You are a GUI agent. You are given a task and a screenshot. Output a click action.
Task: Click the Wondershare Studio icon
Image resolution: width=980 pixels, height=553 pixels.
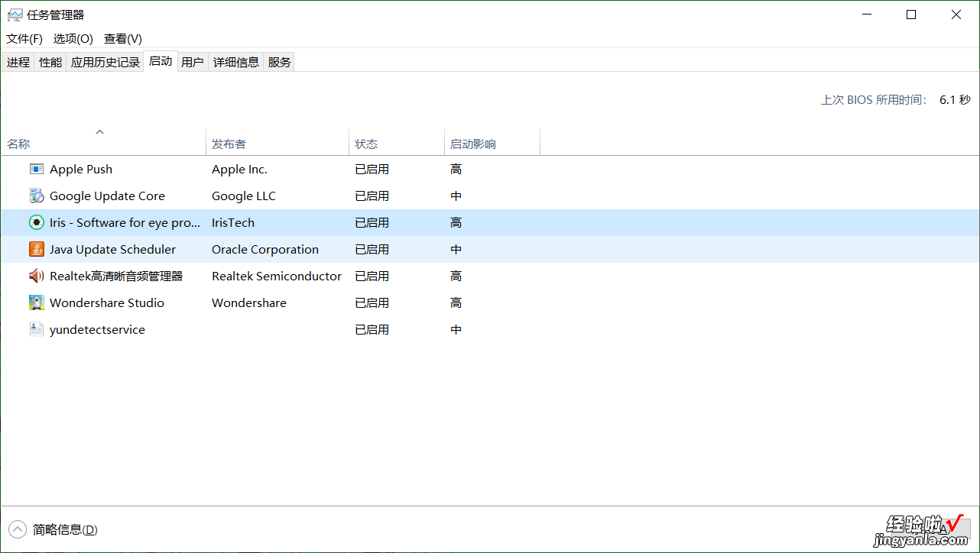37,302
